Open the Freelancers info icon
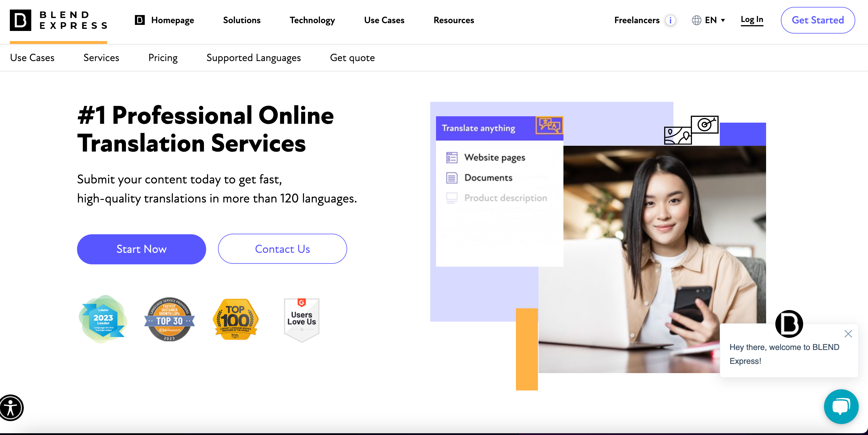 [670, 20]
